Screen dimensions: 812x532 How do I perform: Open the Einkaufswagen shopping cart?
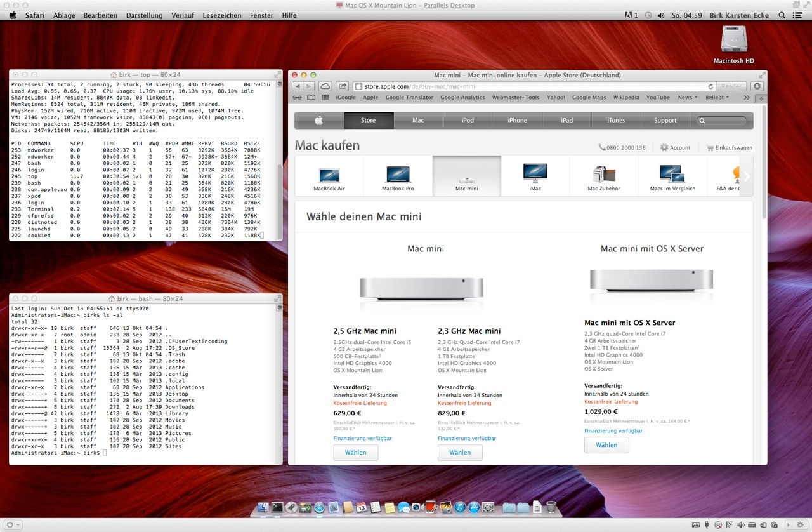coord(729,147)
